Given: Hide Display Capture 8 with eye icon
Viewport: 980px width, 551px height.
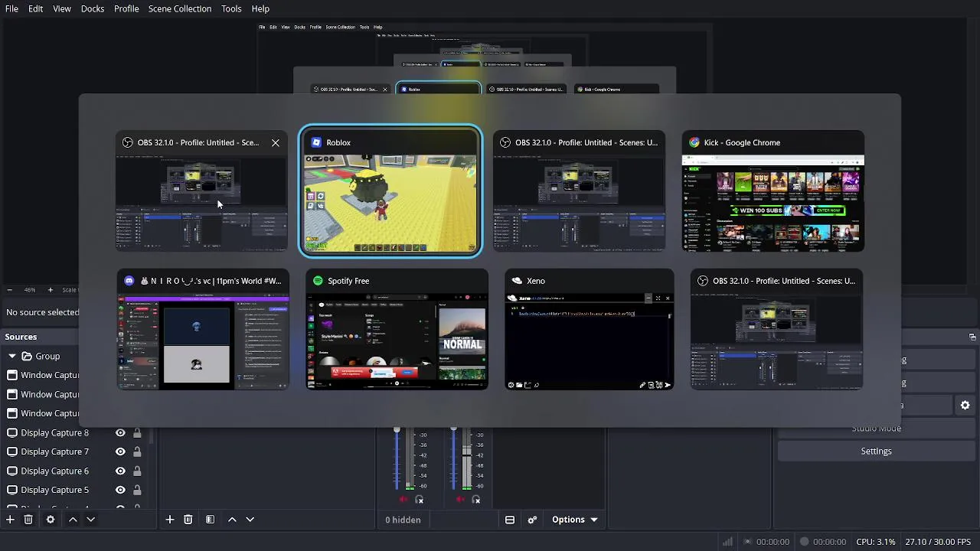Looking at the screenshot, I should (120, 432).
